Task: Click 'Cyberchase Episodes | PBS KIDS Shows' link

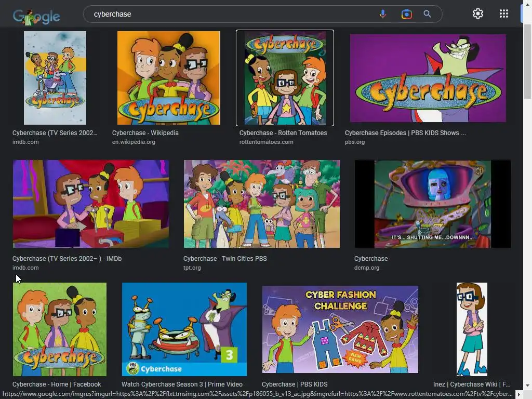Action: click(405, 132)
